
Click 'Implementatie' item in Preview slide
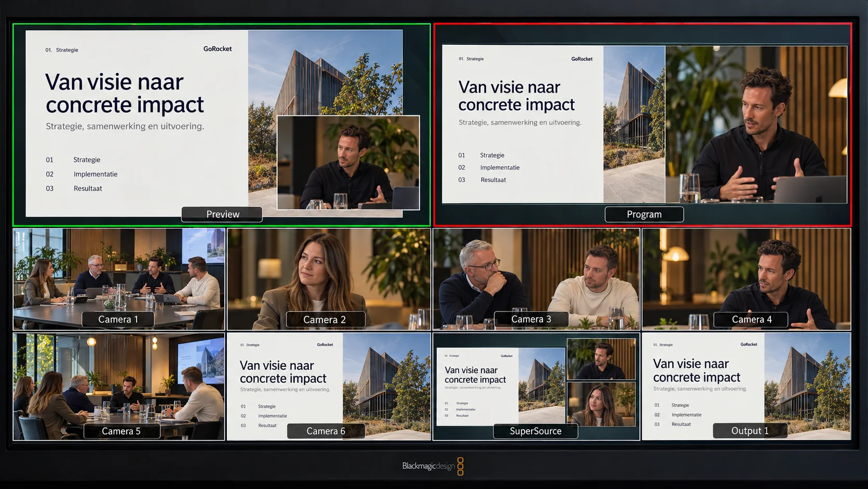tap(96, 174)
